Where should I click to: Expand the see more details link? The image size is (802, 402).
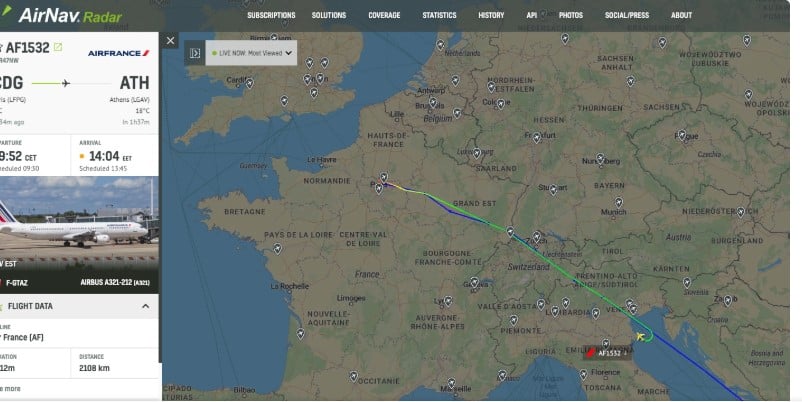pos(10,389)
